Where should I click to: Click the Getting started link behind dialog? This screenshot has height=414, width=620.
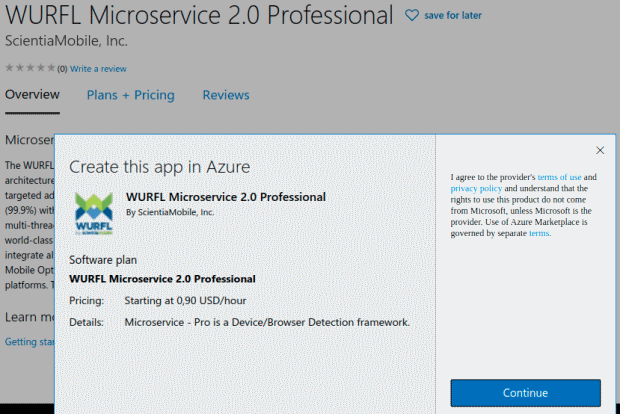30,342
